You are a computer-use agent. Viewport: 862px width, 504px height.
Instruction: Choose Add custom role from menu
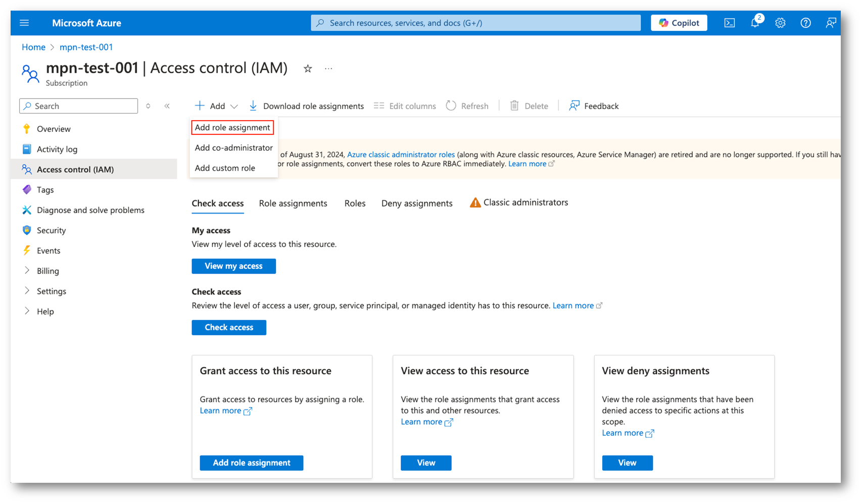(x=225, y=168)
